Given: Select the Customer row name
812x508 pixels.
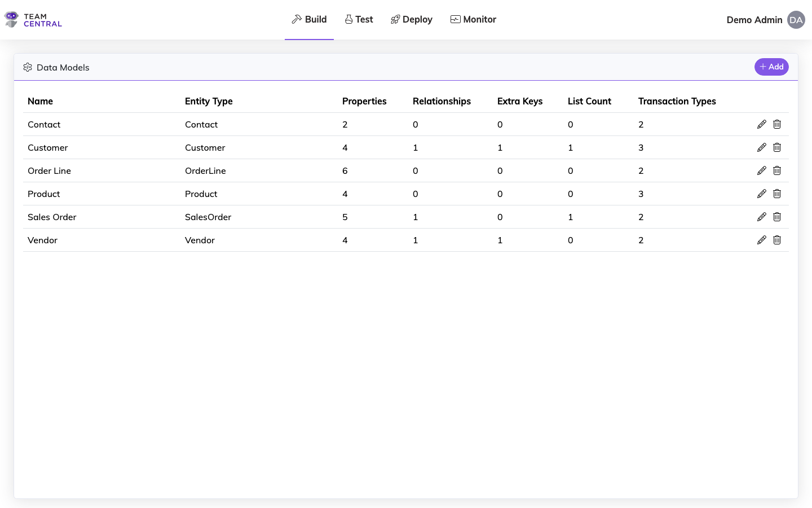Looking at the screenshot, I should 48,147.
